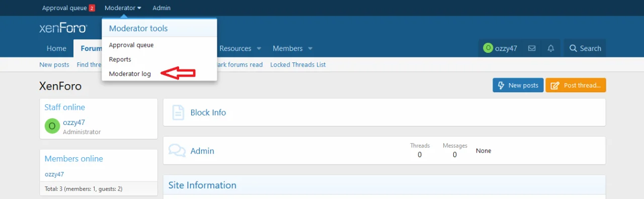This screenshot has width=644, height=199.
Task: Open the ozzy47 account menu
Action: [x=500, y=48]
